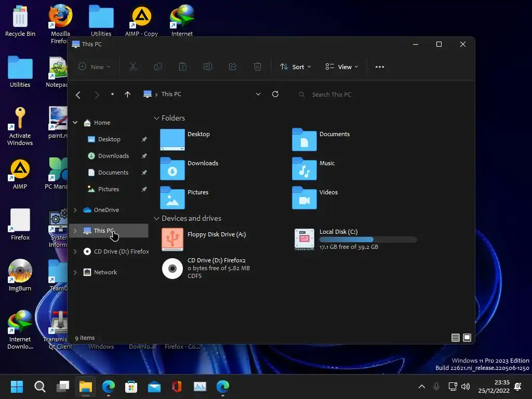Click the Rename icon in toolbar
532x399 pixels.
click(208, 67)
